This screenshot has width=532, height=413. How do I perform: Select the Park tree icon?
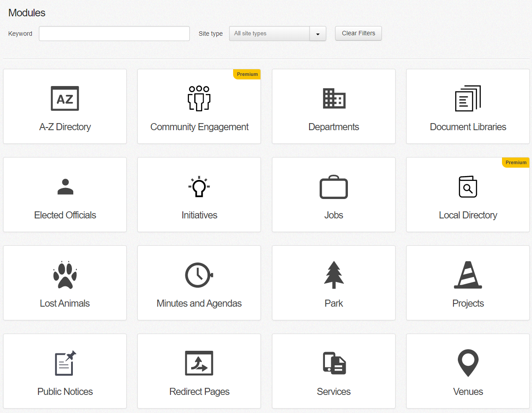pos(334,275)
